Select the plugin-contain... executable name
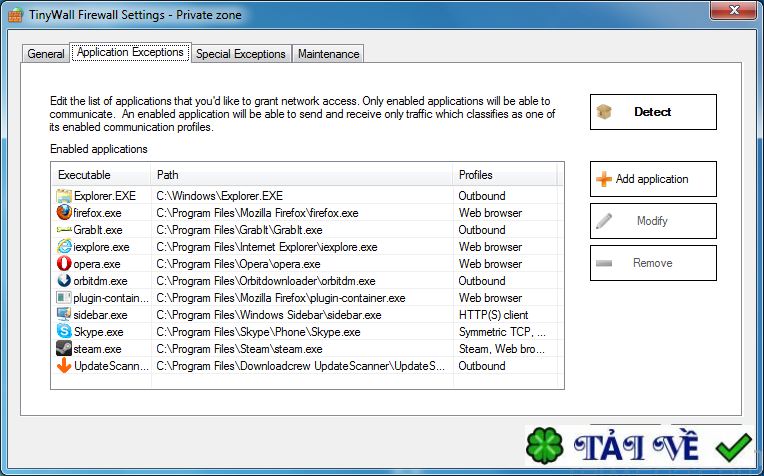This screenshot has width=764, height=476. click(x=111, y=298)
